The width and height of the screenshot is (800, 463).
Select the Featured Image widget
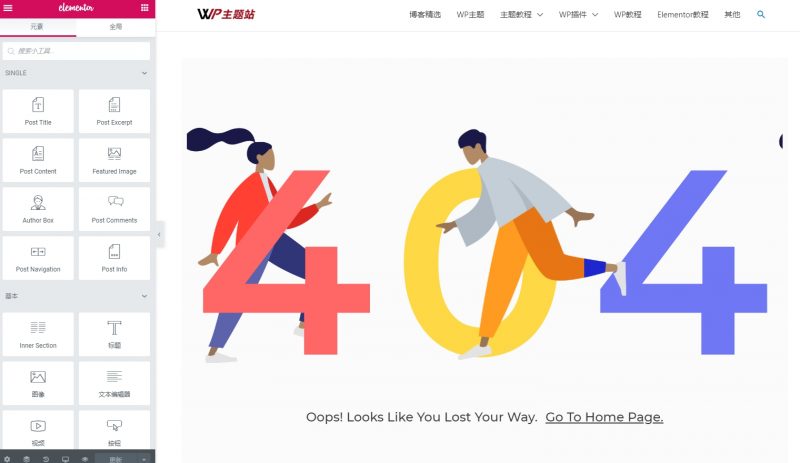(114, 160)
